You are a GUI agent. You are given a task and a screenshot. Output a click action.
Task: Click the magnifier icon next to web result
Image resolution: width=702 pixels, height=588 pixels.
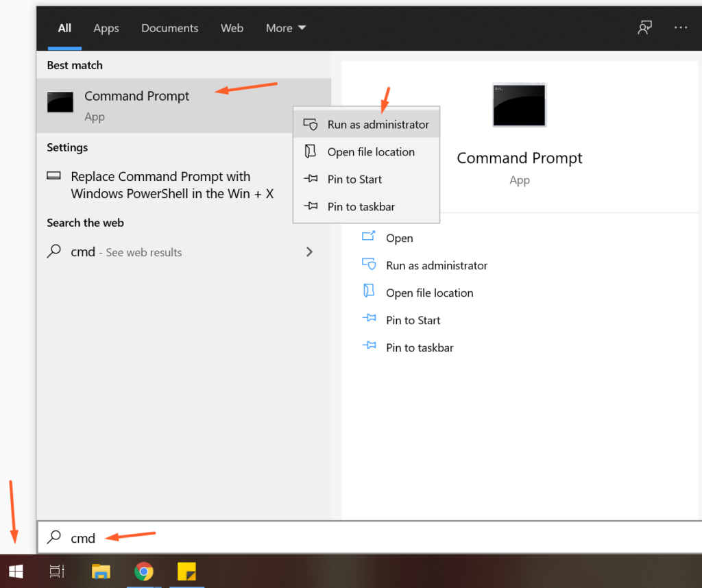pos(53,251)
